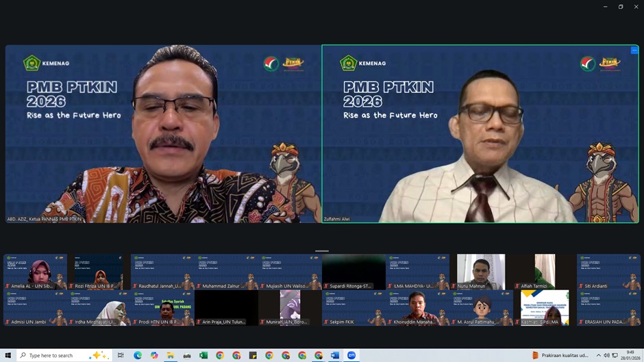Click the Zoom icon in the taskbar

(x=351, y=355)
